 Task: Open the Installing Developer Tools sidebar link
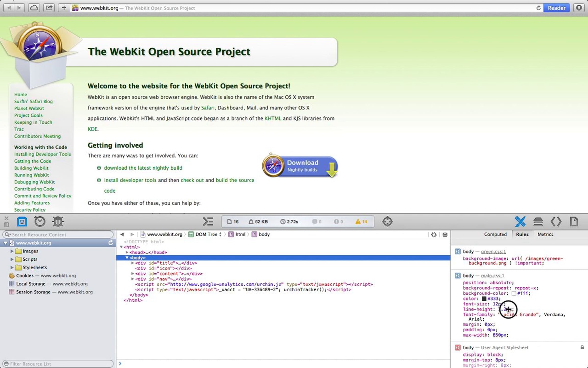(x=42, y=154)
